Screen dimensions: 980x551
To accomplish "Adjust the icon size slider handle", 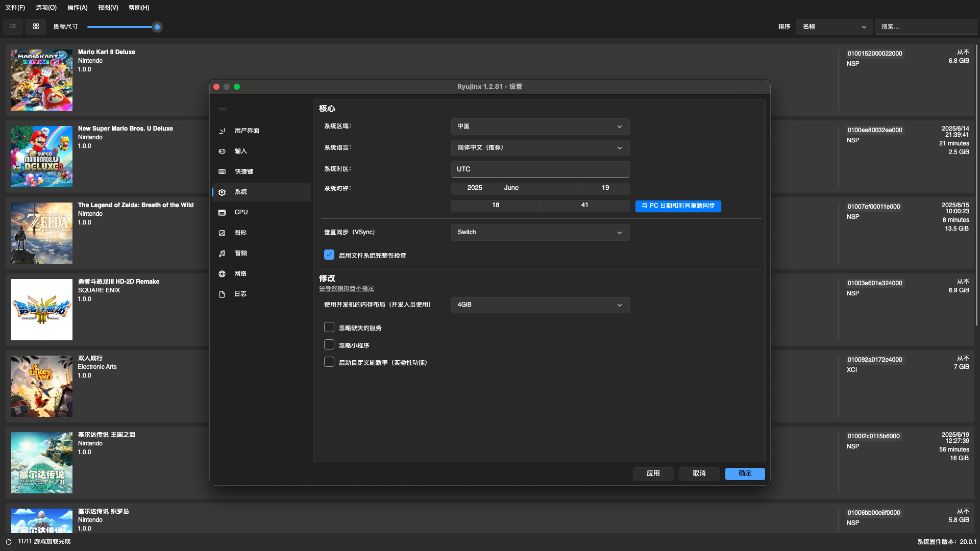I will click(x=157, y=27).
